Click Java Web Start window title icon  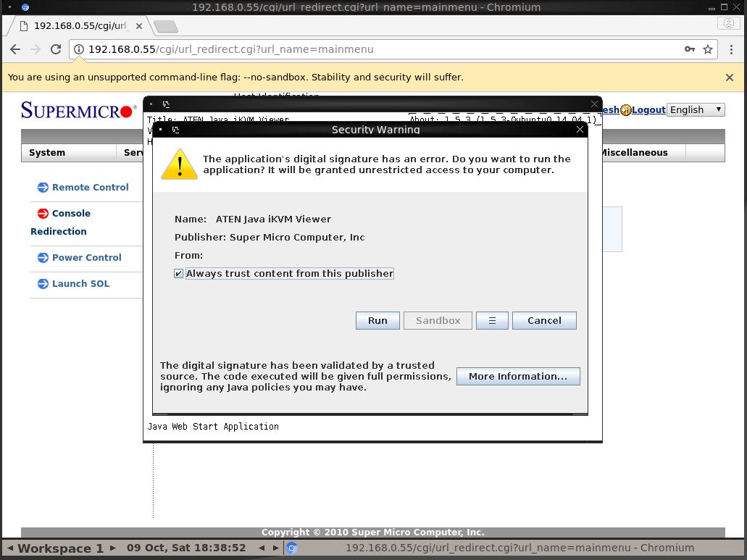tap(166, 104)
